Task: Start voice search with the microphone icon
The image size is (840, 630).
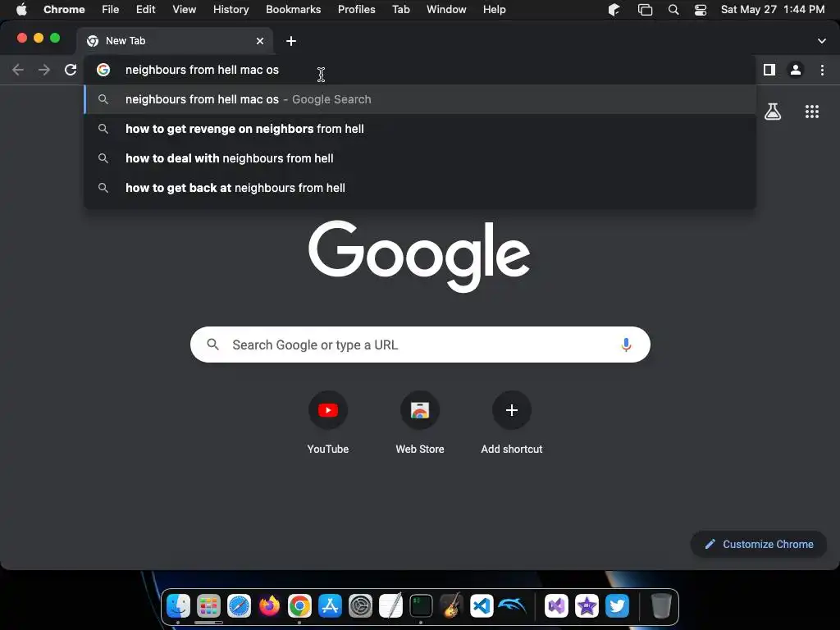Action: pos(626,345)
